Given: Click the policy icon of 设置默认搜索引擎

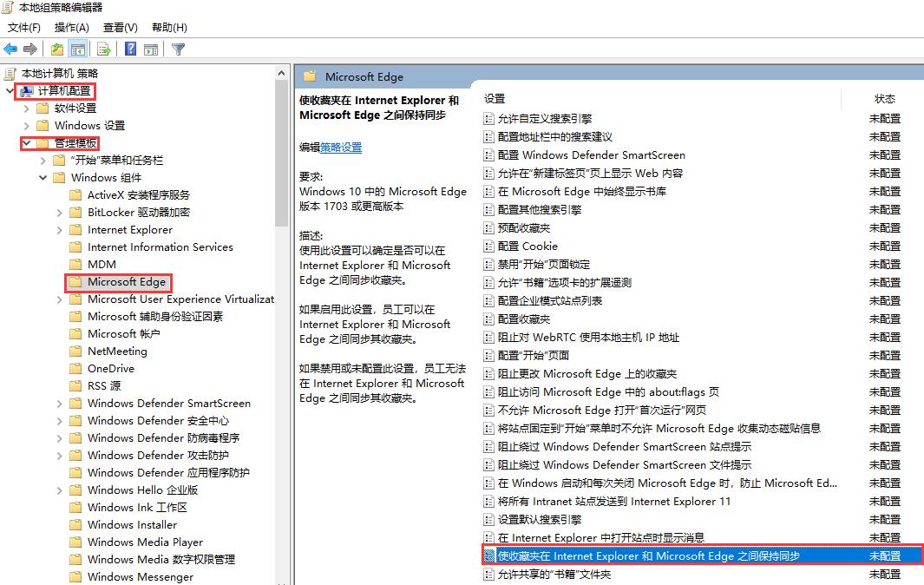Looking at the screenshot, I should [x=488, y=520].
